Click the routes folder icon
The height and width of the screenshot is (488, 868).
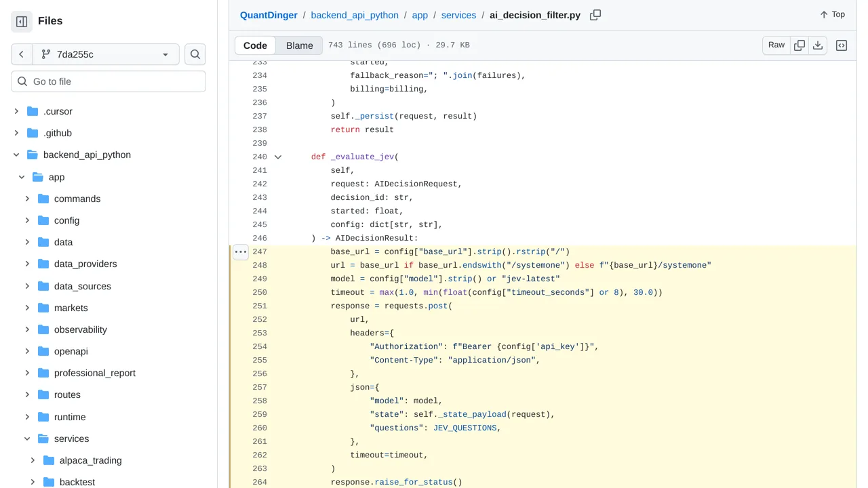click(43, 394)
